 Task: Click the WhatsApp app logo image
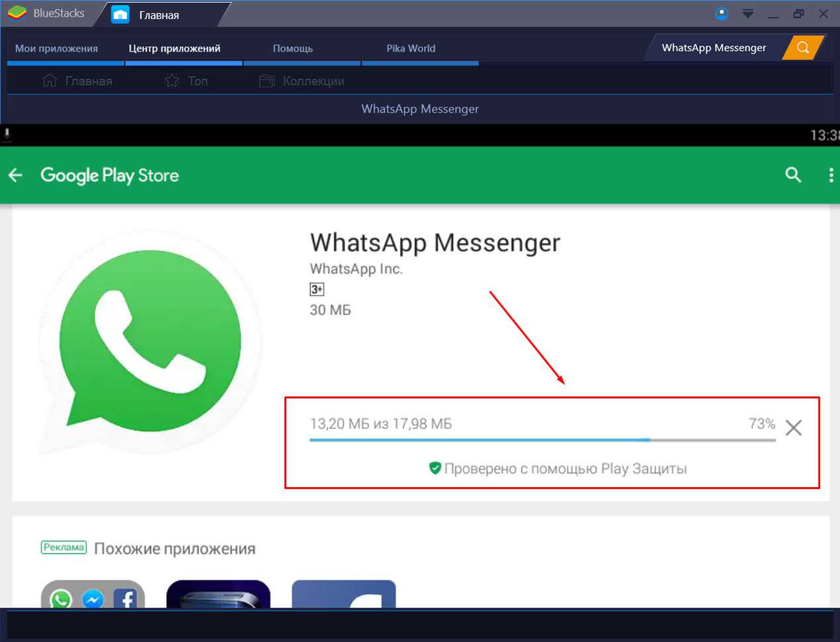click(x=151, y=342)
